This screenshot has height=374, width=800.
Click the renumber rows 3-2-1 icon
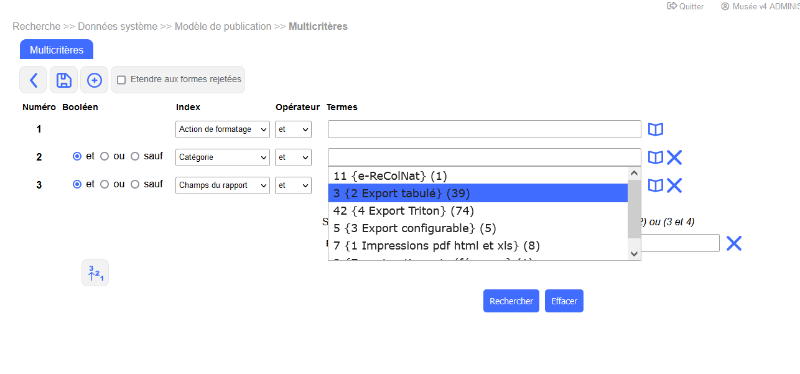pyautogui.click(x=95, y=273)
